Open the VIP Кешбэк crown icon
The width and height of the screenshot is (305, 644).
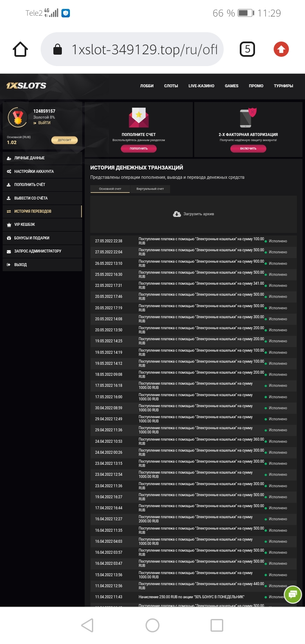coord(9,225)
